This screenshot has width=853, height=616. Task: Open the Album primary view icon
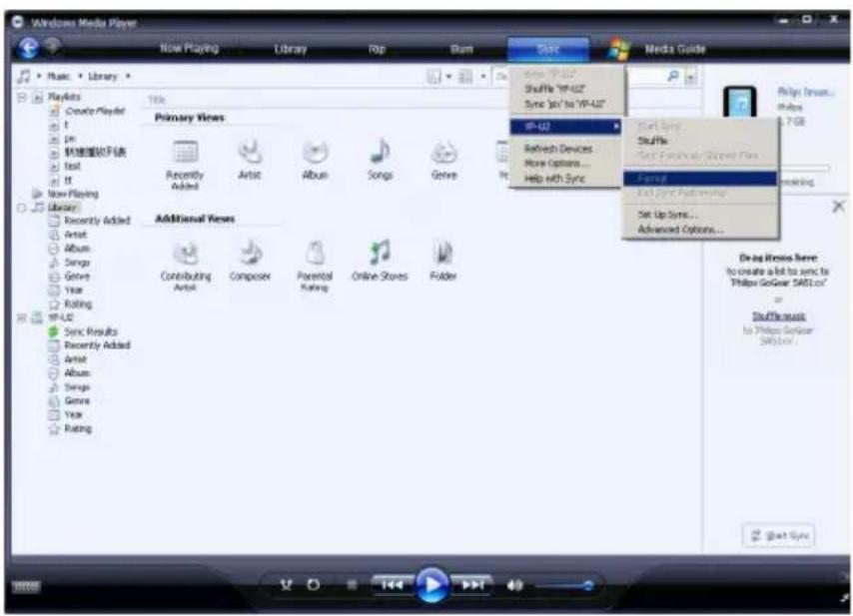point(315,152)
